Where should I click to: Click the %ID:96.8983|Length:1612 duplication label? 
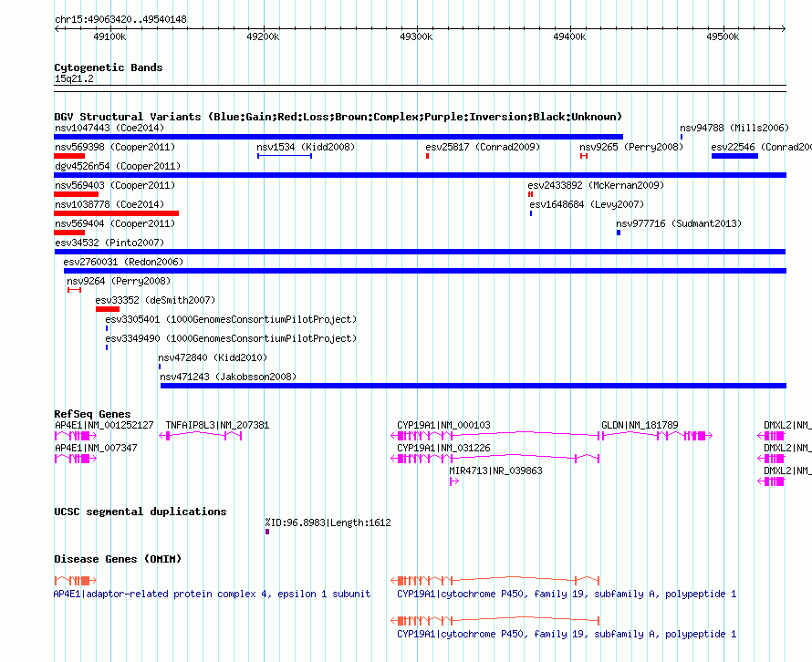328,522
